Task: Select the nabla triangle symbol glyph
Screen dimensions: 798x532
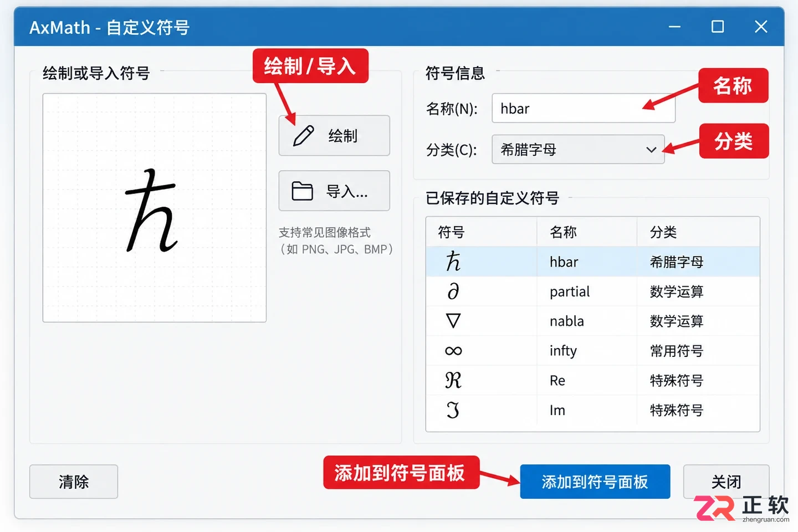Action: (x=453, y=321)
